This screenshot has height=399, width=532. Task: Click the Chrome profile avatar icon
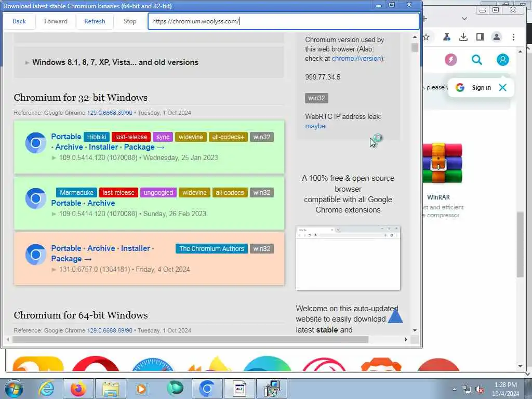click(x=496, y=37)
